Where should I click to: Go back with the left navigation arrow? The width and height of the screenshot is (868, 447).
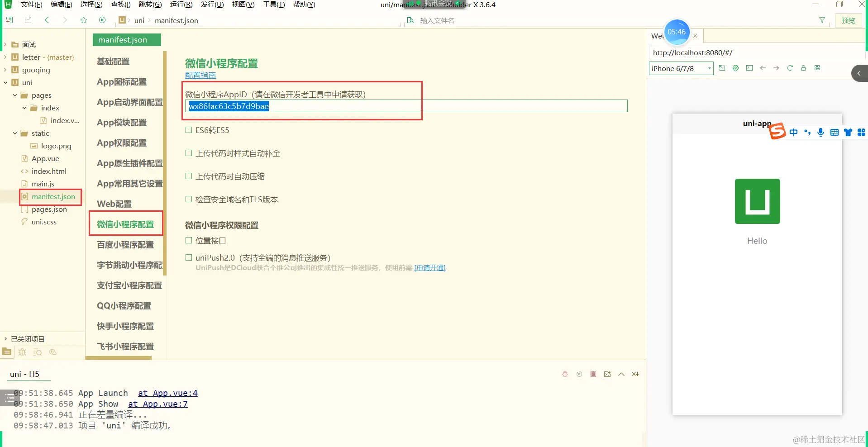(47, 20)
